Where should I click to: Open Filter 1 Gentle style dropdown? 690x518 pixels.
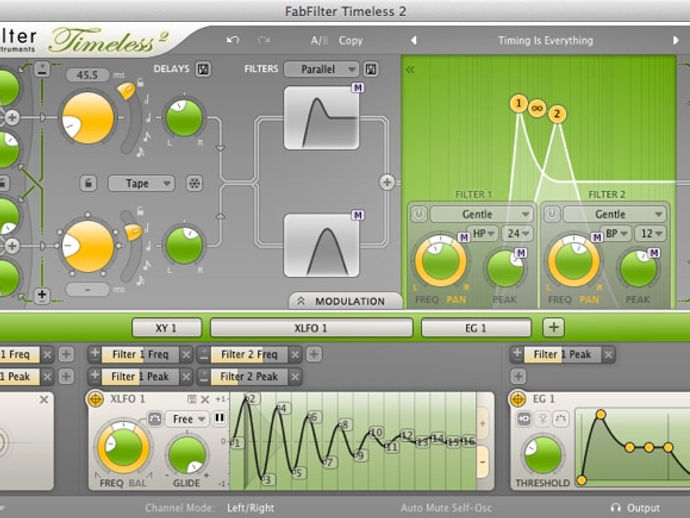pyautogui.click(x=481, y=214)
